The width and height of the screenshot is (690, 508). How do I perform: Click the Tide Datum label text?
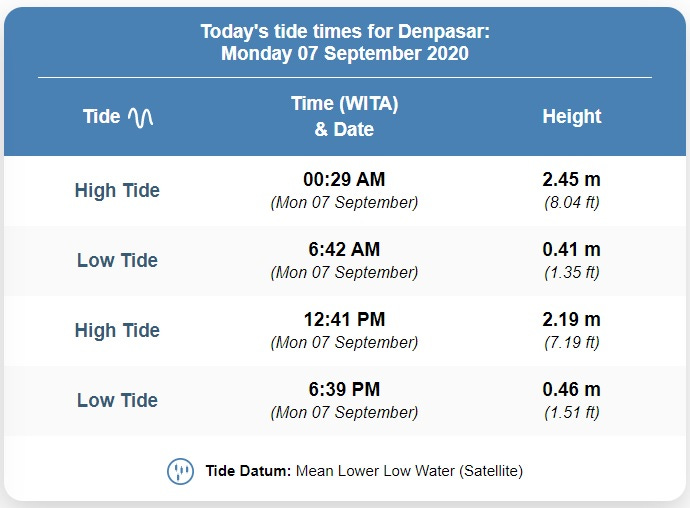tap(248, 471)
